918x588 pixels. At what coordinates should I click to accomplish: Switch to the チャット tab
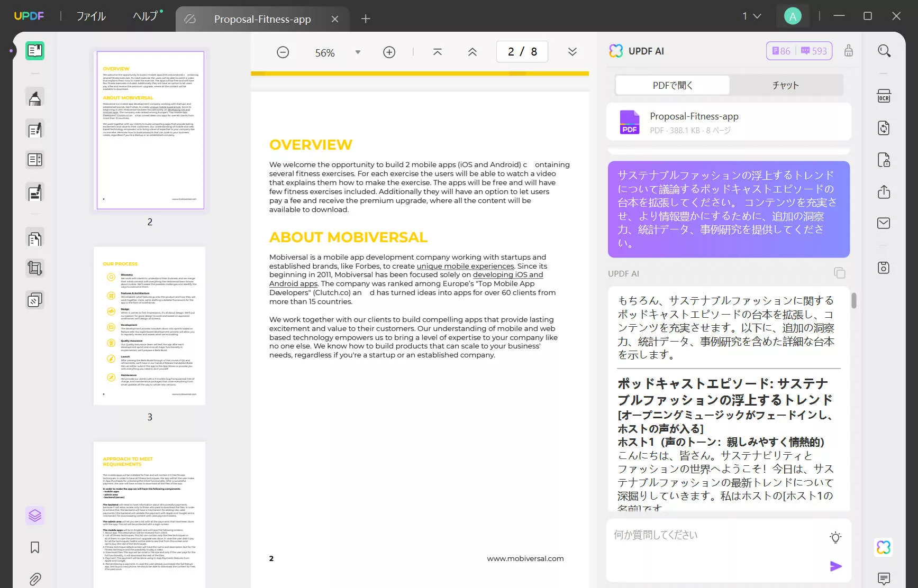pyautogui.click(x=786, y=85)
